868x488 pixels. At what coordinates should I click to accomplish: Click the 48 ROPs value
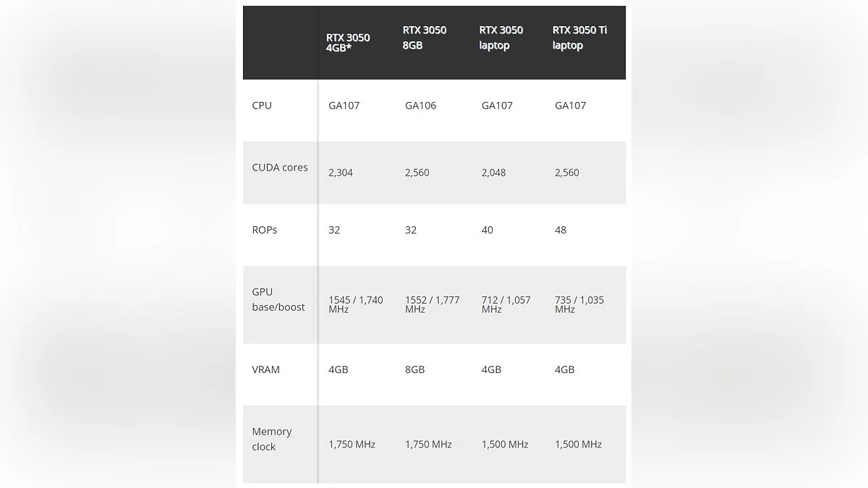coord(561,230)
